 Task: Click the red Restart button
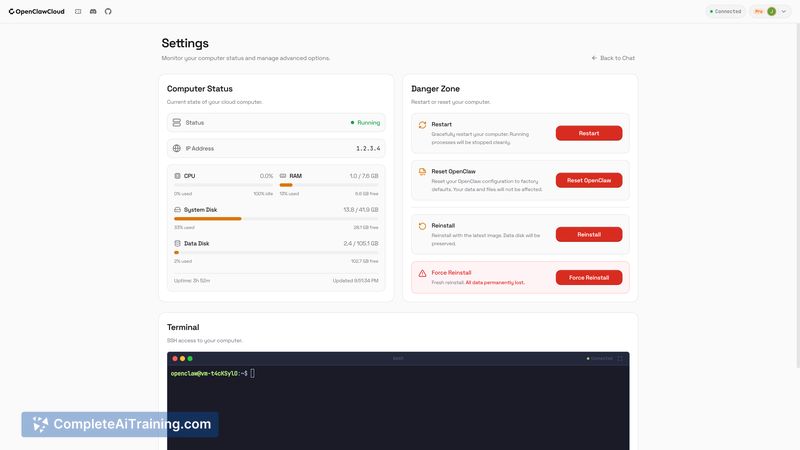(589, 133)
